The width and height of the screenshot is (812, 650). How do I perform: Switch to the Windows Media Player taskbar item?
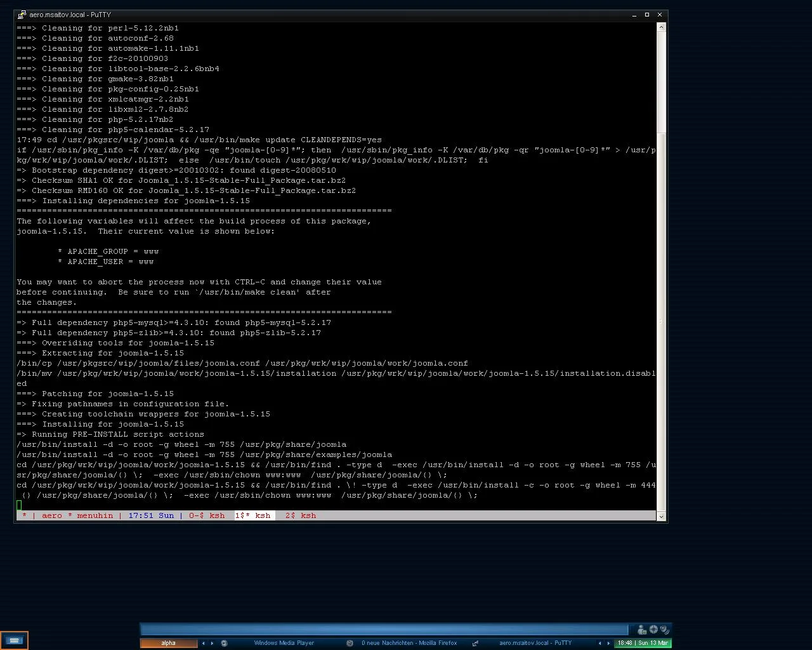(x=284, y=643)
